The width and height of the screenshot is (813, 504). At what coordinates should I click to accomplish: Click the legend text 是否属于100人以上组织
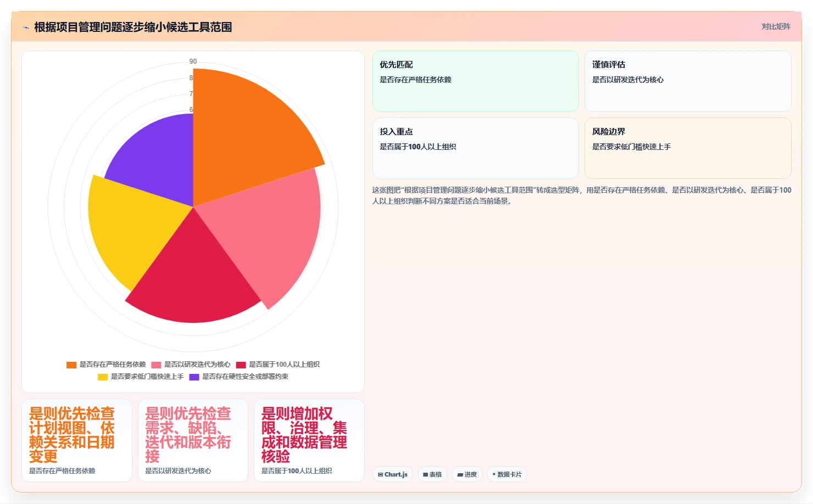pyautogui.click(x=284, y=365)
